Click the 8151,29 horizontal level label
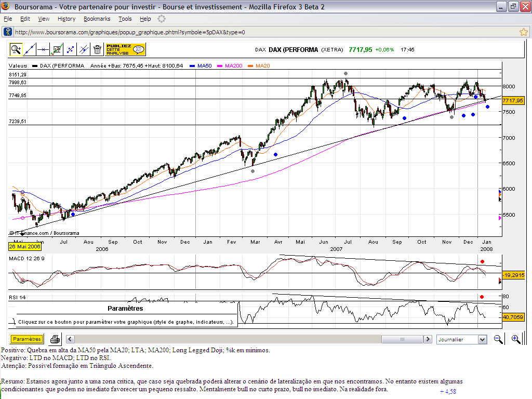Viewport: 532px width, 399px height. tap(18, 75)
